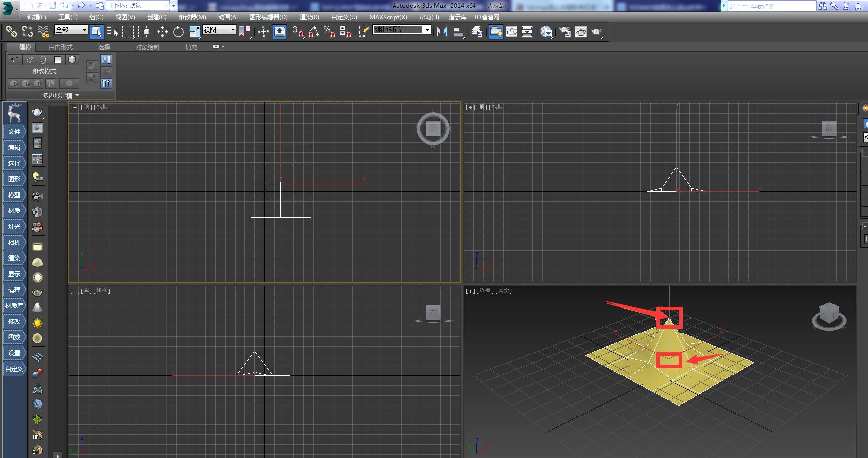Click inside the 创建选择集 name field
868x458 pixels.
397,29
